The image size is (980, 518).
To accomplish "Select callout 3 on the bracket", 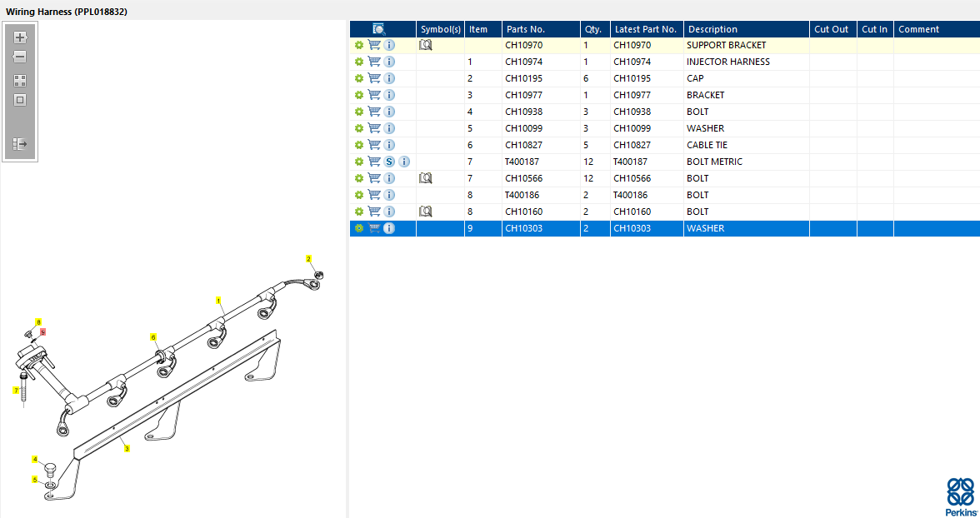I will [127, 449].
